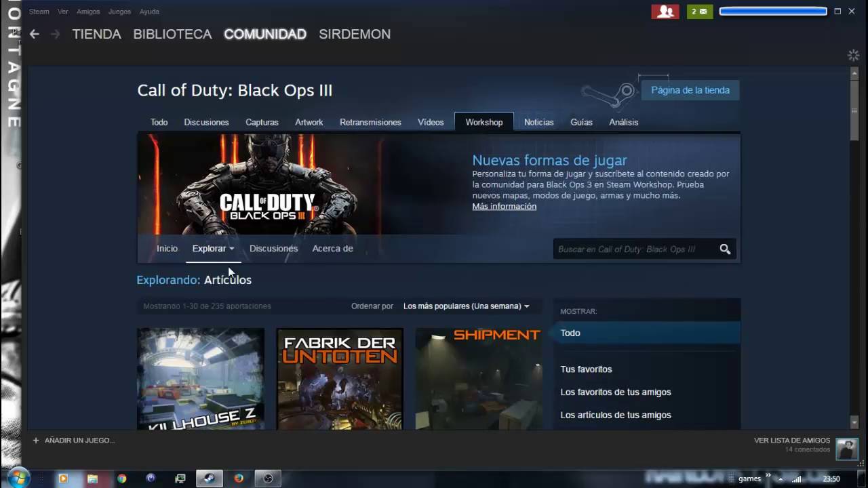Expand the Explorar dropdown
Viewport: 868px width, 488px height.
[213, 249]
